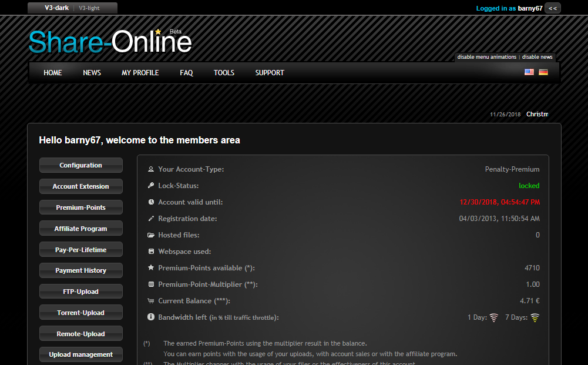Switch language with the German flag icon

coord(543,72)
